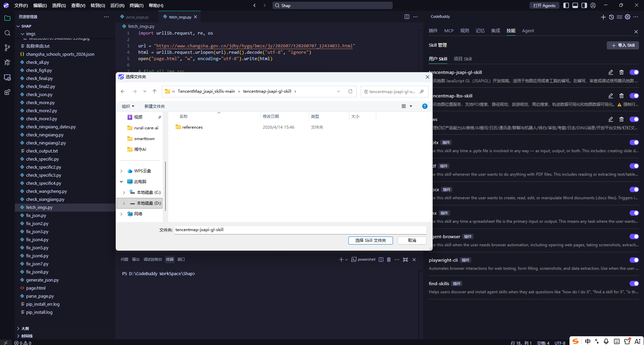Open the 文件(F) menu
This screenshot has width=644, height=345.
[21, 5]
